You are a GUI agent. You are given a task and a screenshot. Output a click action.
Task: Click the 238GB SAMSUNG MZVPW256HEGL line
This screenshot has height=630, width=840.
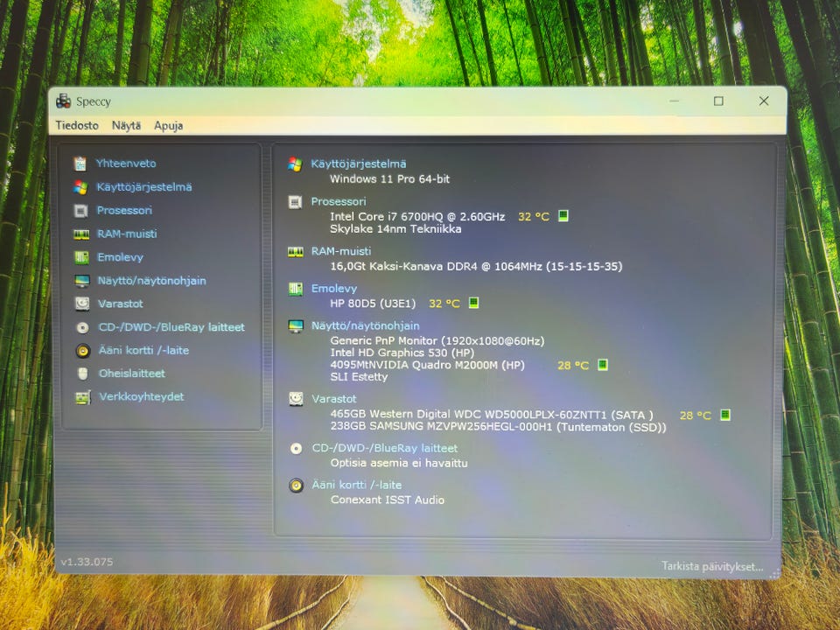[x=498, y=427]
